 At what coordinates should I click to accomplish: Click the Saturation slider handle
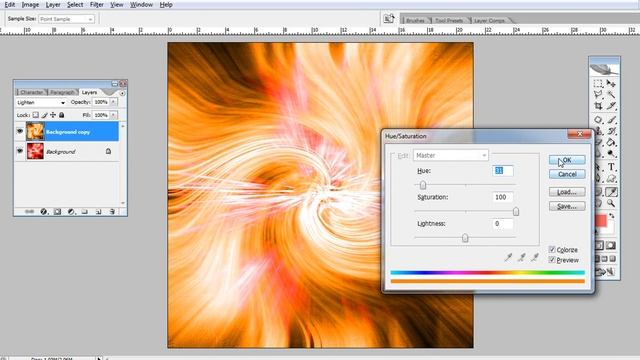point(516,211)
